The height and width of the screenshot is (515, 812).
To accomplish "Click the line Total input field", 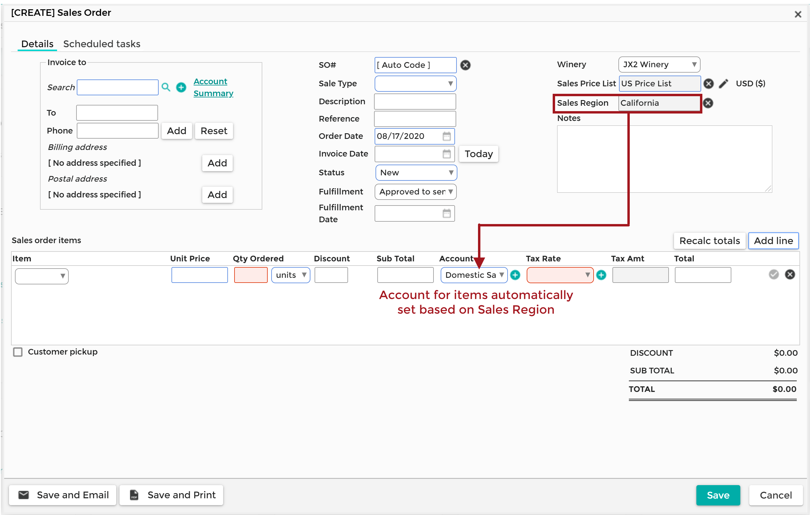I will pos(703,275).
